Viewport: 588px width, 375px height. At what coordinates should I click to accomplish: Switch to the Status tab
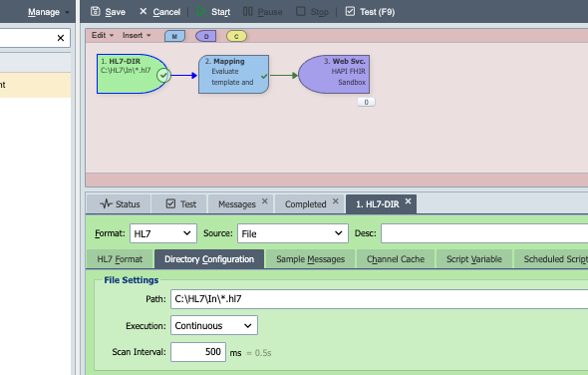120,204
